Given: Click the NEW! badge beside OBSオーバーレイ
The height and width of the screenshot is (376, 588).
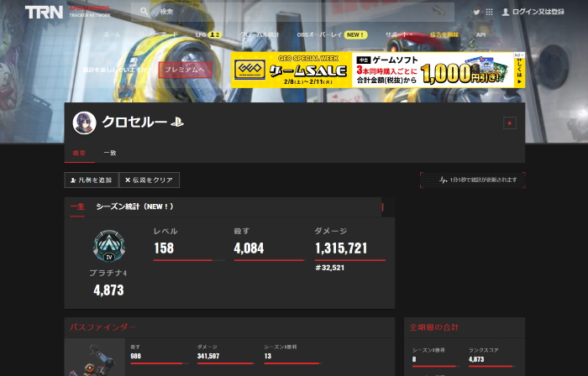Looking at the screenshot, I should tap(355, 34).
